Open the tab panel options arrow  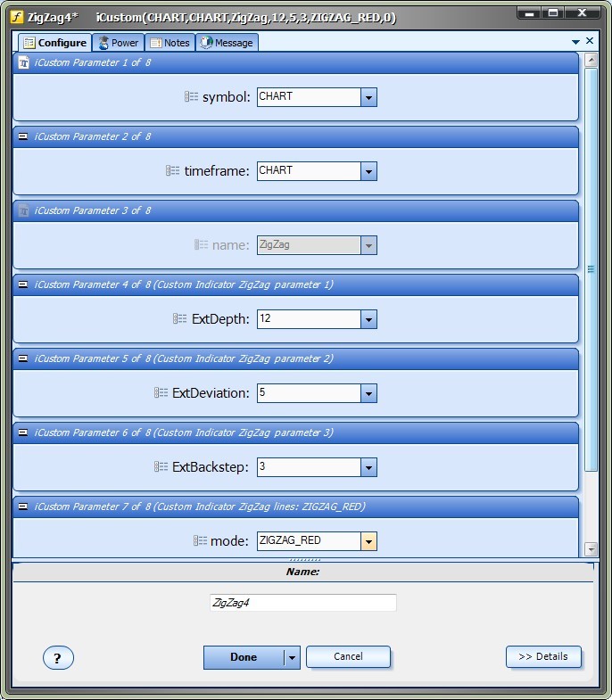click(575, 42)
